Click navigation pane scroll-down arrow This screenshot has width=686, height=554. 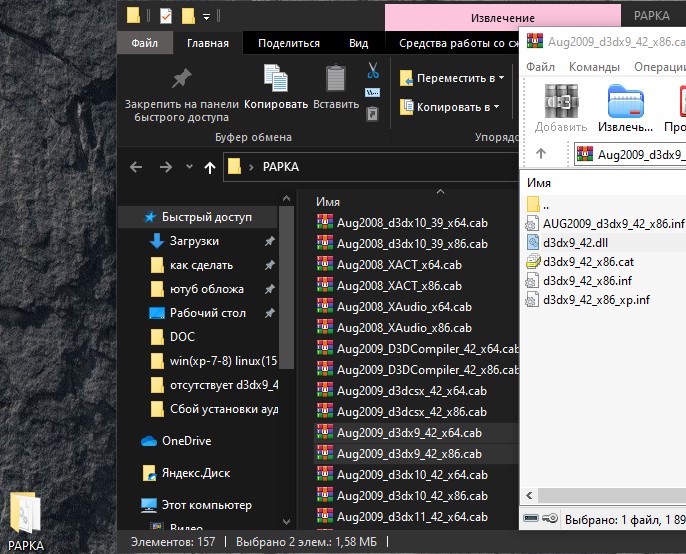[286, 521]
